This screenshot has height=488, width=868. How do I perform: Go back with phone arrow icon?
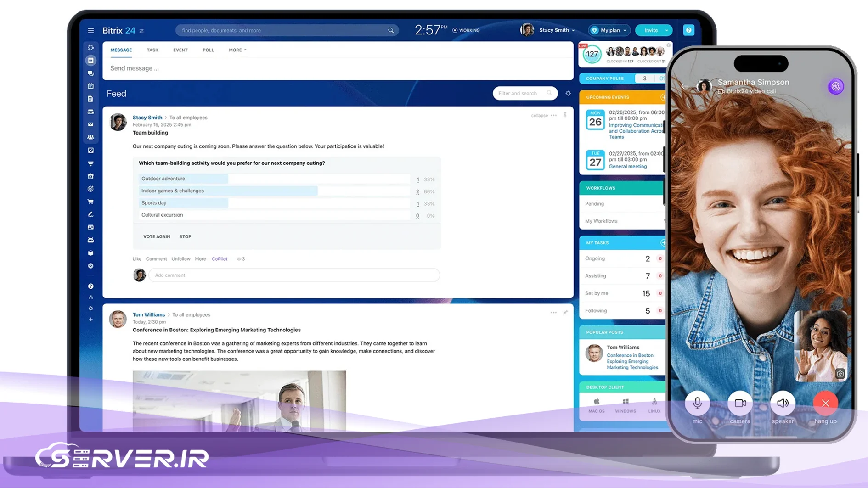click(684, 86)
